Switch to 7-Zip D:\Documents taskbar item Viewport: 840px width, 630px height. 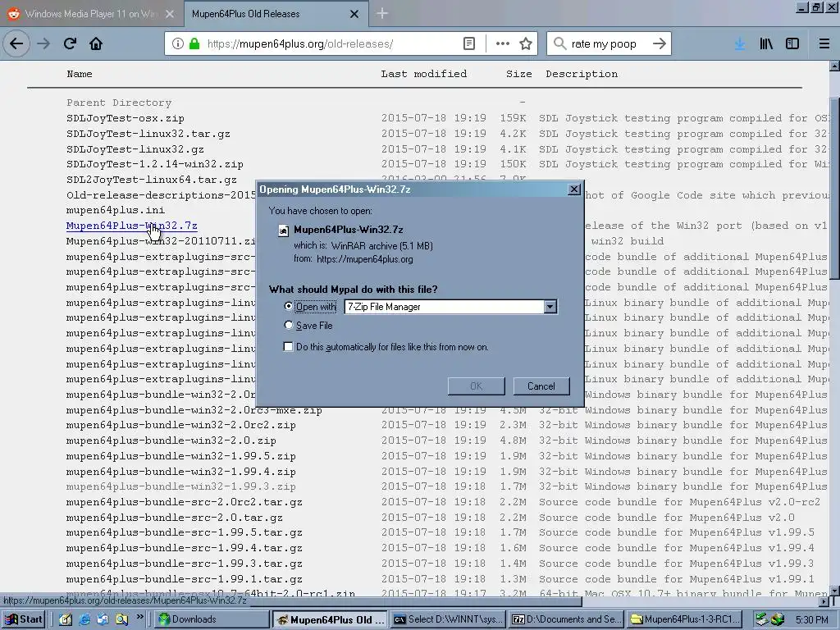point(567,619)
